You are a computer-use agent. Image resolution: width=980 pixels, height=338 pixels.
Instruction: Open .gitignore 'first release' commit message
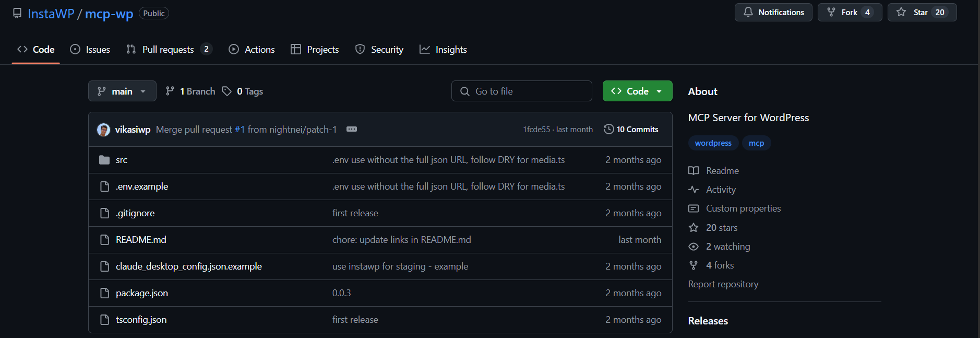pyautogui.click(x=355, y=213)
